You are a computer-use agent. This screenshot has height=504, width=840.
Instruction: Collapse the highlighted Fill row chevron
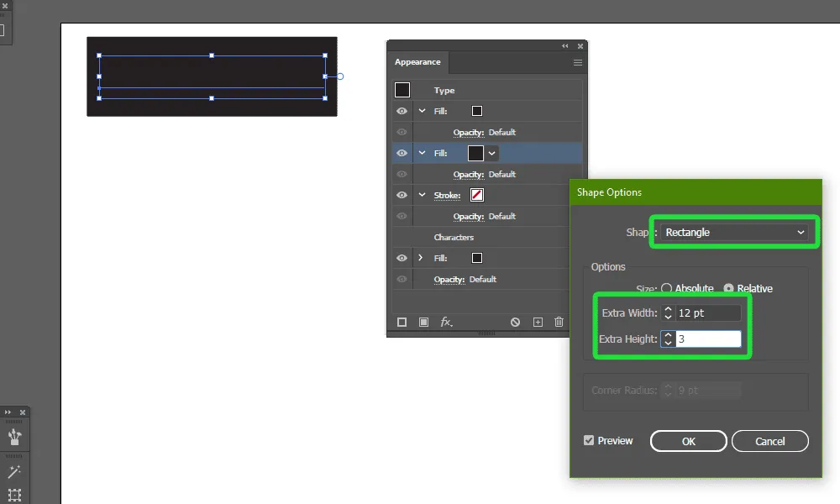(x=423, y=153)
